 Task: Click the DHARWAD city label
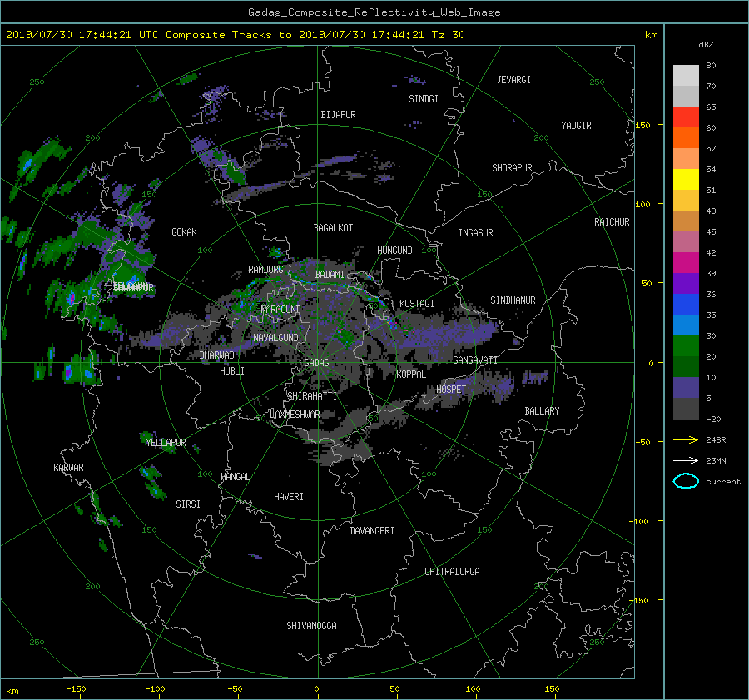coord(217,355)
